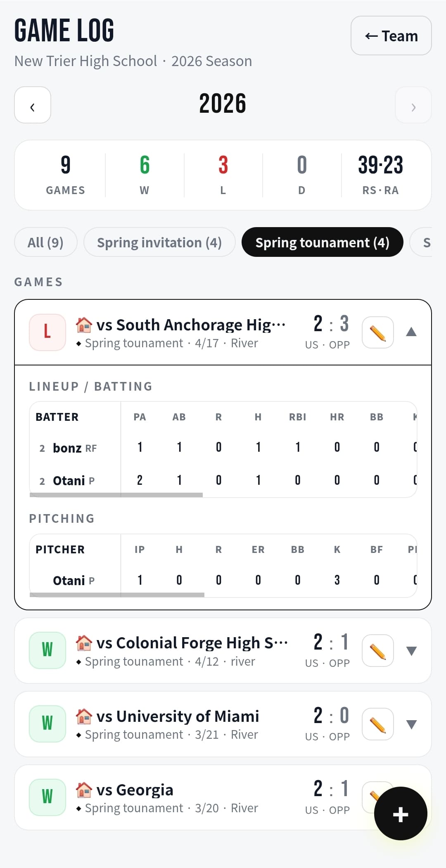This screenshot has width=446, height=868.
Task: Go back using the Team button
Action: 391,36
